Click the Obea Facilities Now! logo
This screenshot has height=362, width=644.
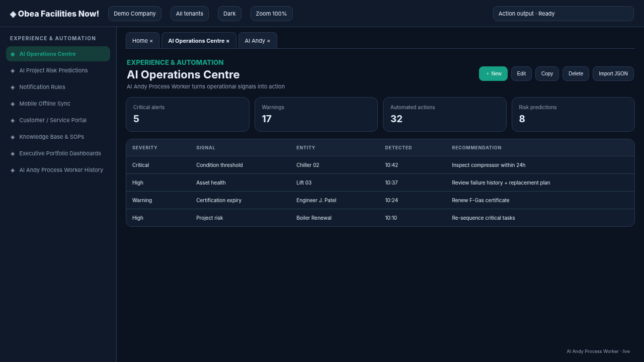point(54,14)
